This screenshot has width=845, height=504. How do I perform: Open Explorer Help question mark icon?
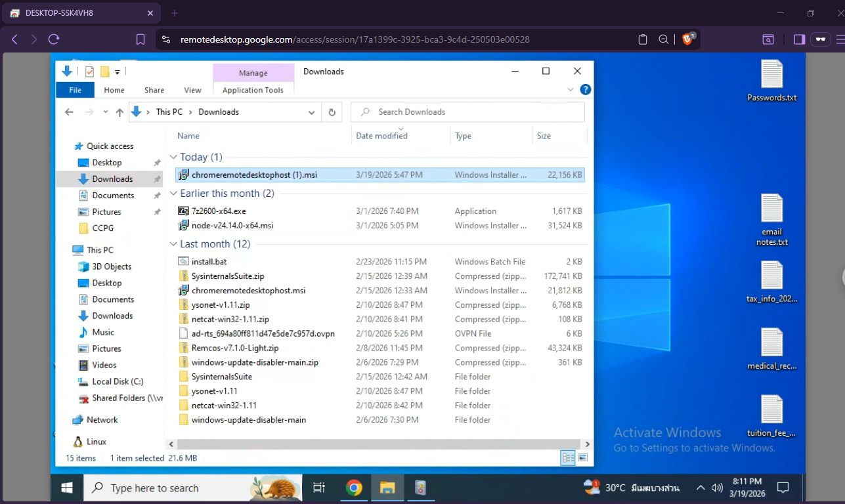click(586, 90)
